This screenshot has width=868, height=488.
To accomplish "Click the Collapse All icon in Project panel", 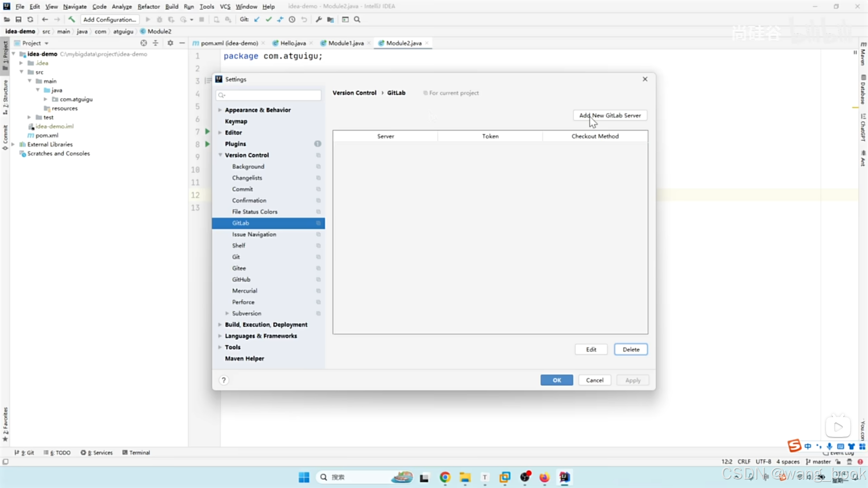I will pos(156,43).
